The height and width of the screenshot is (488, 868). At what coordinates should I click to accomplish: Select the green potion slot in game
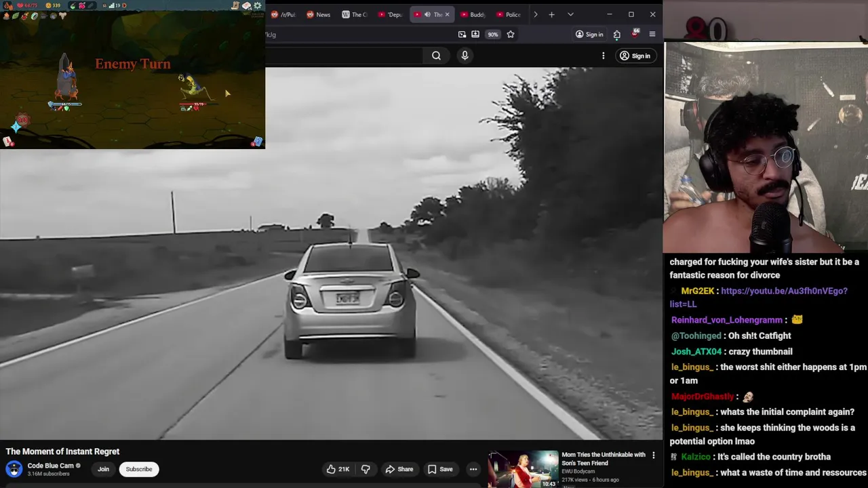click(x=73, y=5)
